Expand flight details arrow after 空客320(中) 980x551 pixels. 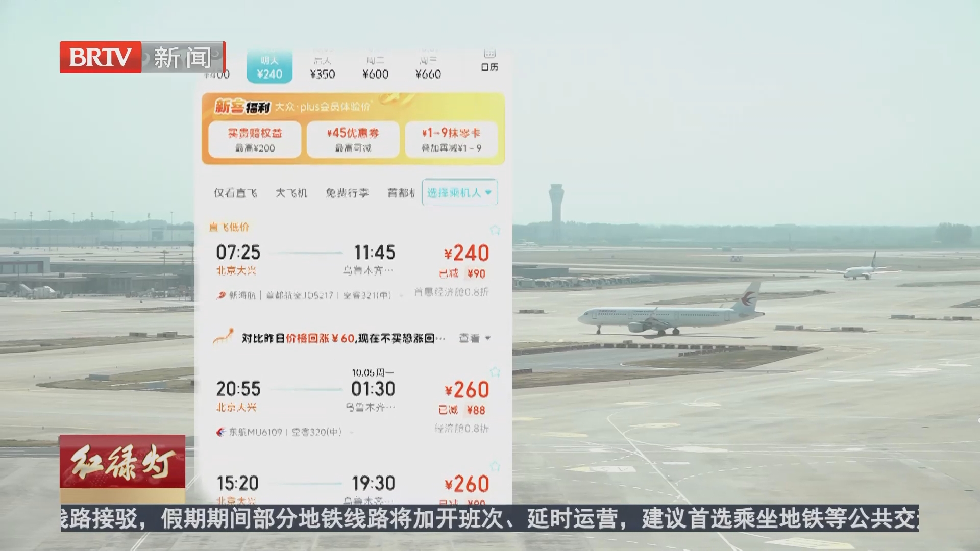pos(352,433)
